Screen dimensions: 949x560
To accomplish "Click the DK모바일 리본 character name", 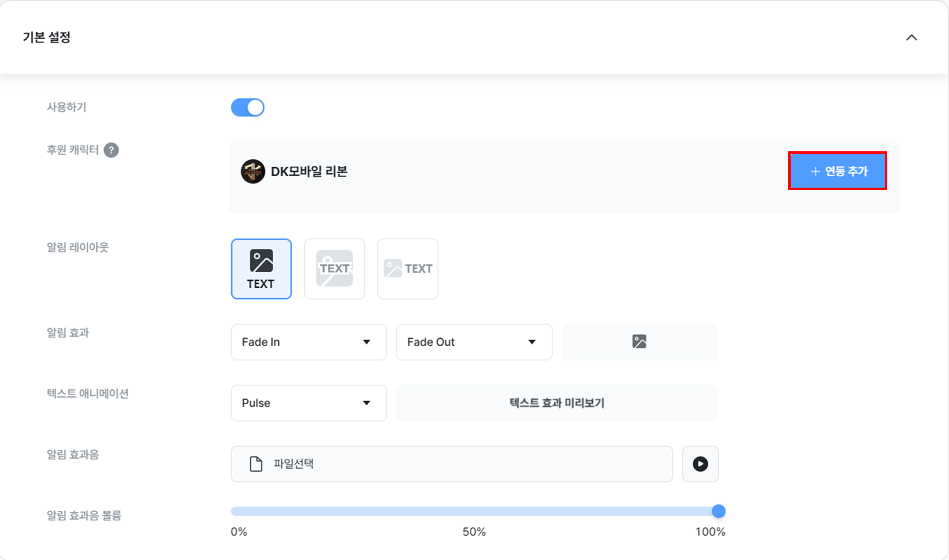I will point(309,172).
